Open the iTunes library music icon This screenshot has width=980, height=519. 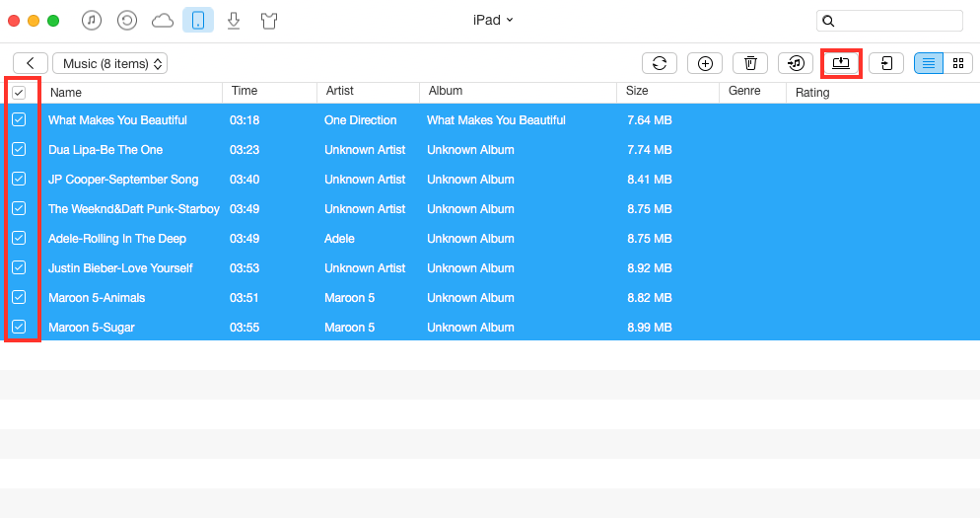click(x=92, y=21)
